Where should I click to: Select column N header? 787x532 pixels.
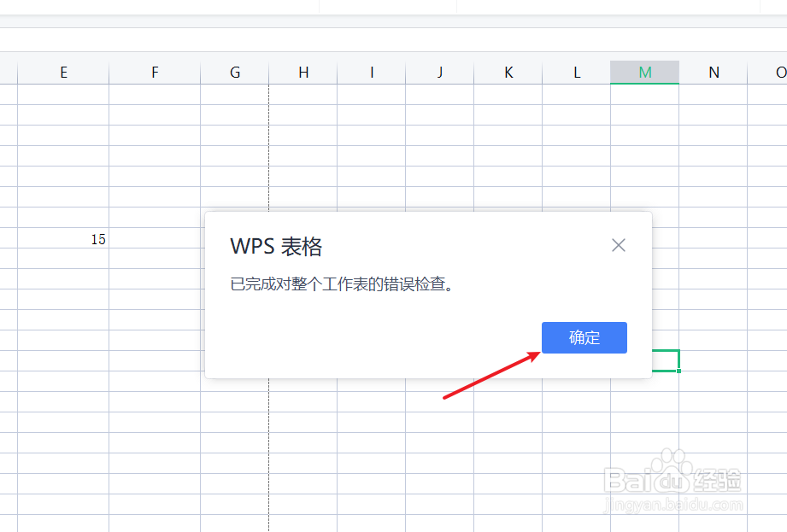point(714,73)
